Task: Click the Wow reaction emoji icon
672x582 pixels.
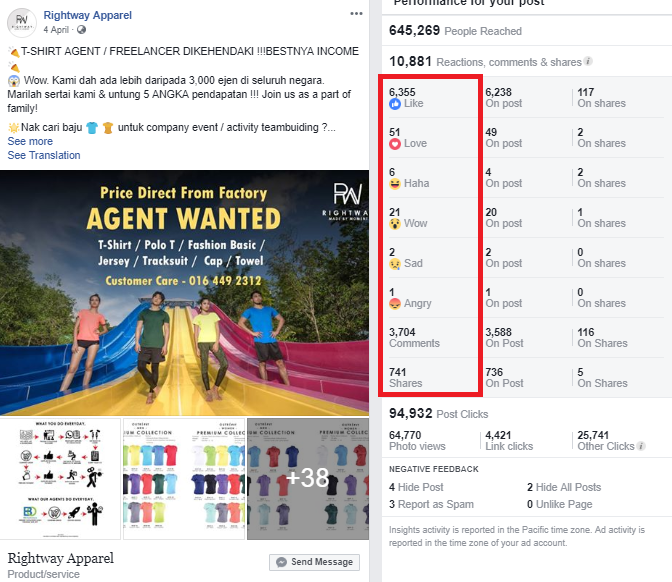Action: pyautogui.click(x=395, y=223)
